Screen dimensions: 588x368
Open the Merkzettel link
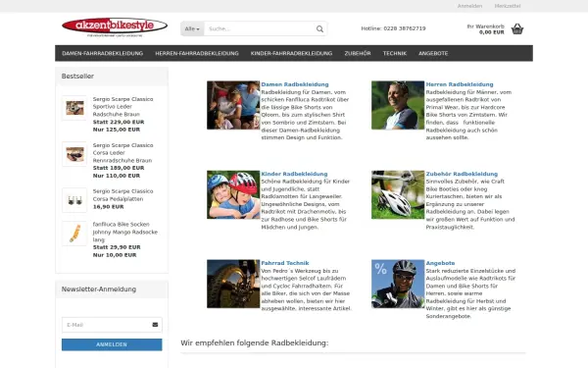[x=508, y=6]
